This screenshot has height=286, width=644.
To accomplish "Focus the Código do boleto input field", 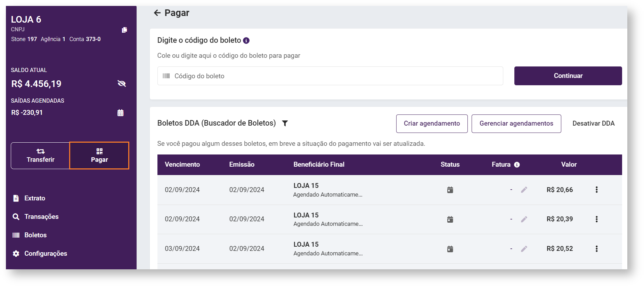I will (x=330, y=76).
